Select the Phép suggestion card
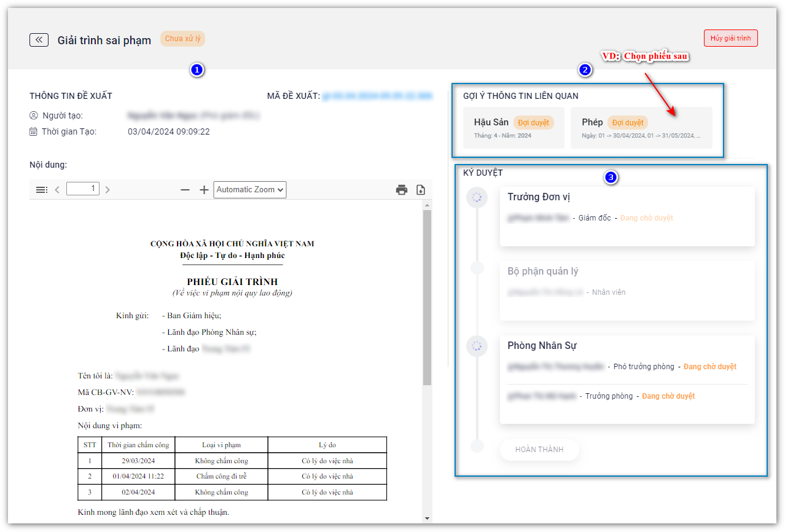The height and width of the screenshot is (532, 785). click(x=641, y=128)
